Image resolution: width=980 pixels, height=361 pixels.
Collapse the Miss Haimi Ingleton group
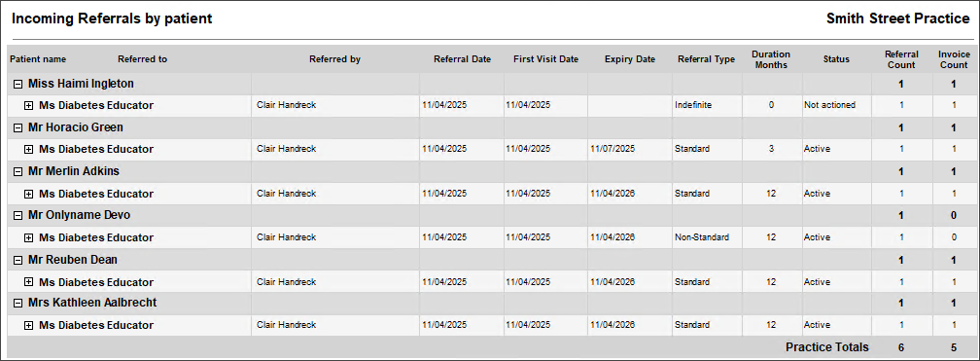18,84
